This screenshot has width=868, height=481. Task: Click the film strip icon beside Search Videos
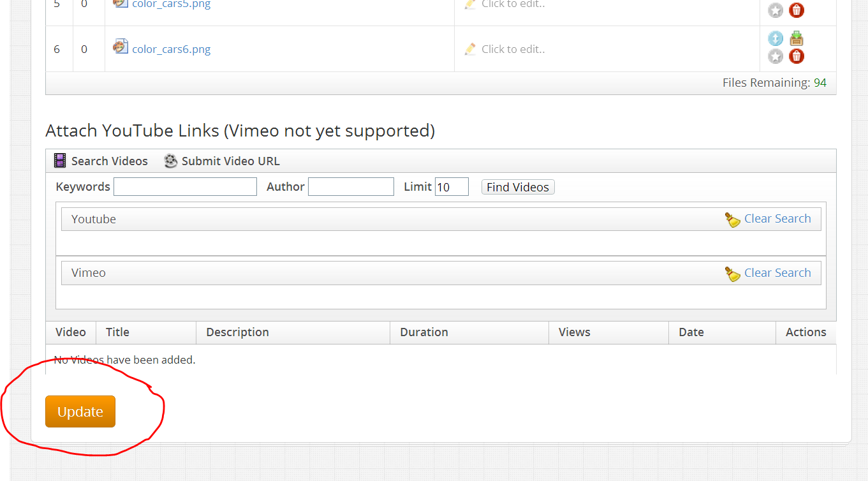59,160
